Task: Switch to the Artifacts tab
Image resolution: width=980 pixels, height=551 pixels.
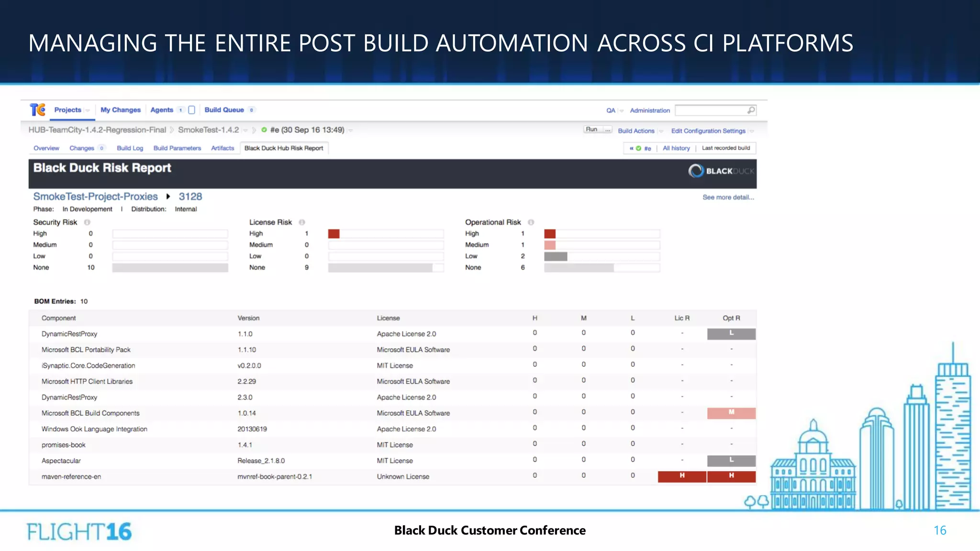Action: click(223, 148)
